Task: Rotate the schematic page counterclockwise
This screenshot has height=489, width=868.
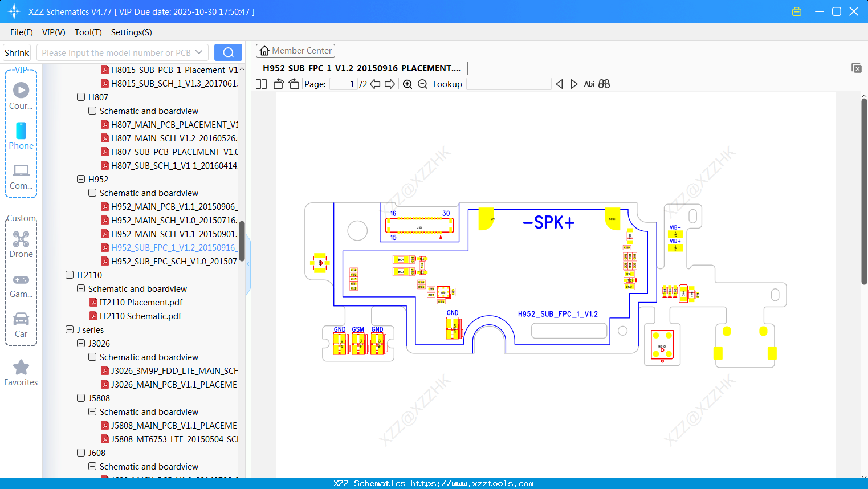Action: 278,84
